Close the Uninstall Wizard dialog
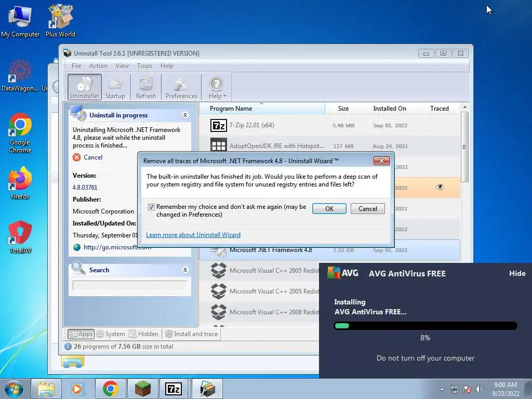 [381, 161]
